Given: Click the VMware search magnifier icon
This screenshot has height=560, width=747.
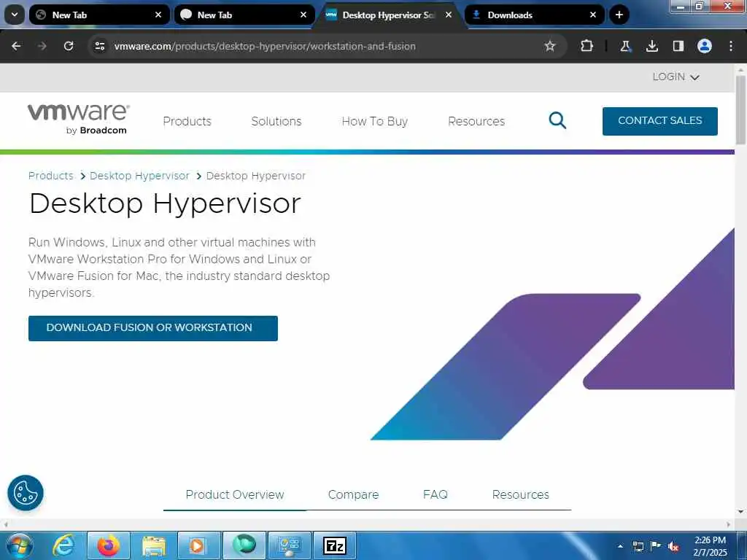Looking at the screenshot, I should click(x=557, y=121).
